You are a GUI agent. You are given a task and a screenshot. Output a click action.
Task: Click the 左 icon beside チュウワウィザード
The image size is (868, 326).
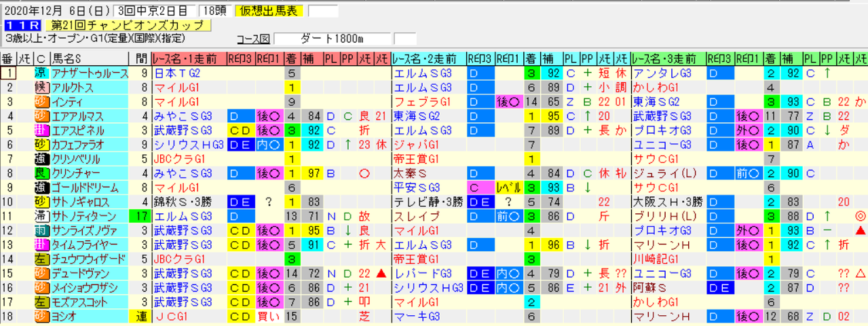point(41,259)
